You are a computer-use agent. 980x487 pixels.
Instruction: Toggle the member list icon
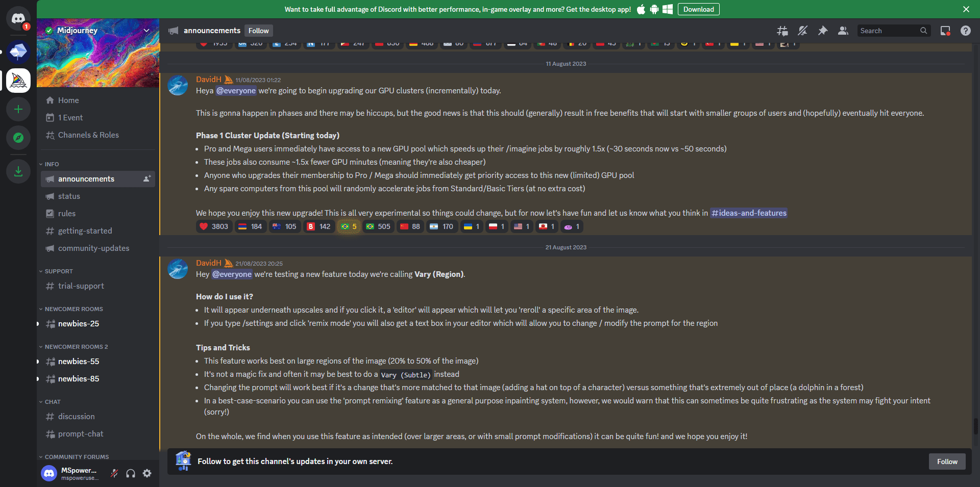click(x=843, y=31)
